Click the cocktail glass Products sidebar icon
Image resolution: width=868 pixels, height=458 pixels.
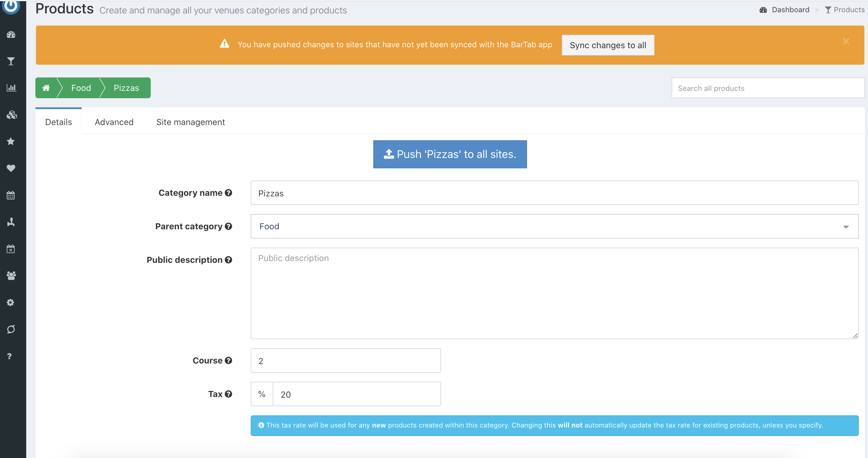pyautogui.click(x=11, y=61)
